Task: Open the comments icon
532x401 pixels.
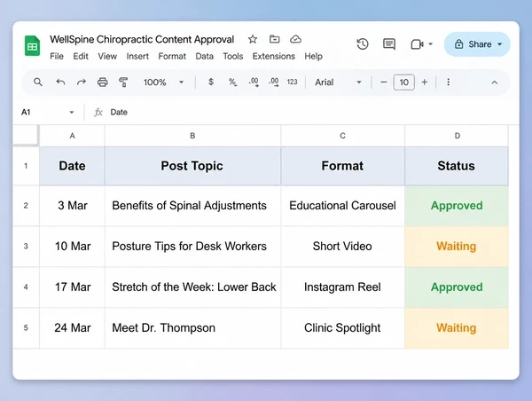Action: (389, 44)
